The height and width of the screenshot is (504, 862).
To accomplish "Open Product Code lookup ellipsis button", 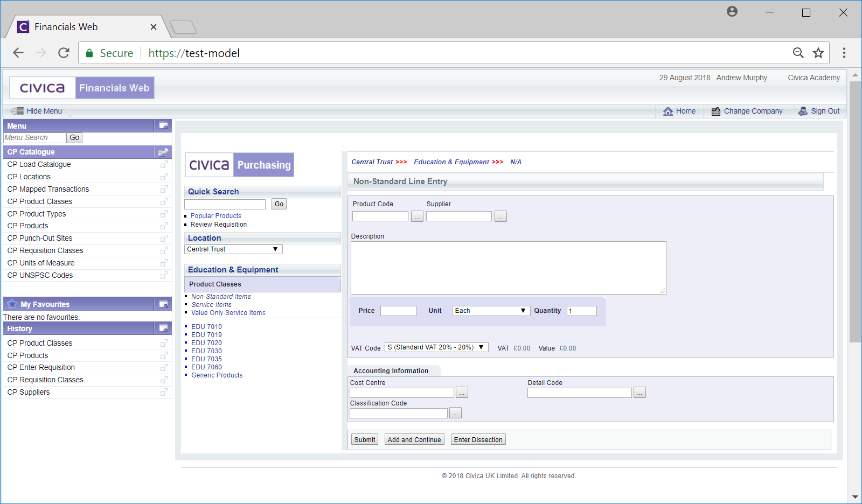I will point(417,216).
